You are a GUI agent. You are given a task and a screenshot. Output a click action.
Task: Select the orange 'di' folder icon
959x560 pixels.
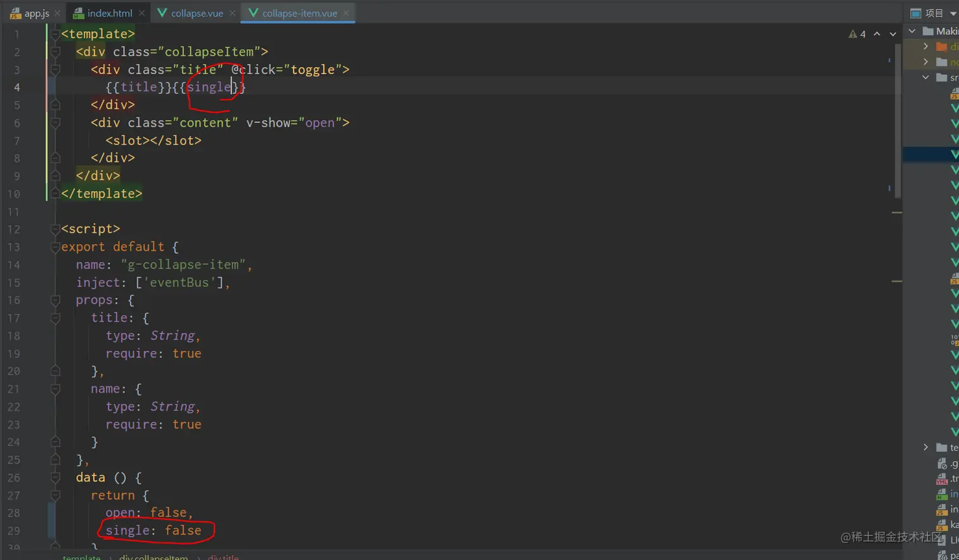click(x=942, y=46)
